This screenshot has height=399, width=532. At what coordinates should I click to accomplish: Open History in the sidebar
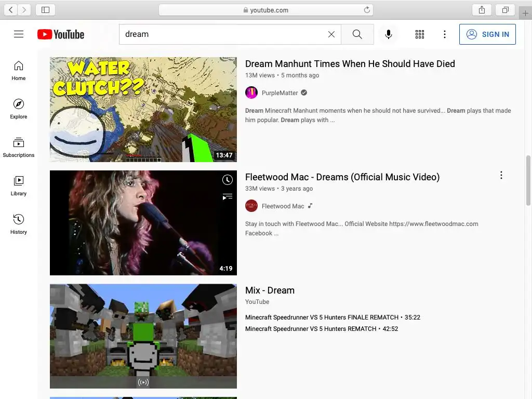[x=19, y=224]
